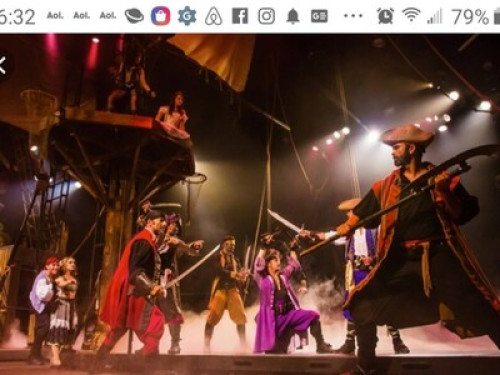Tap the bell notification icon
The image size is (500, 375).
click(293, 16)
